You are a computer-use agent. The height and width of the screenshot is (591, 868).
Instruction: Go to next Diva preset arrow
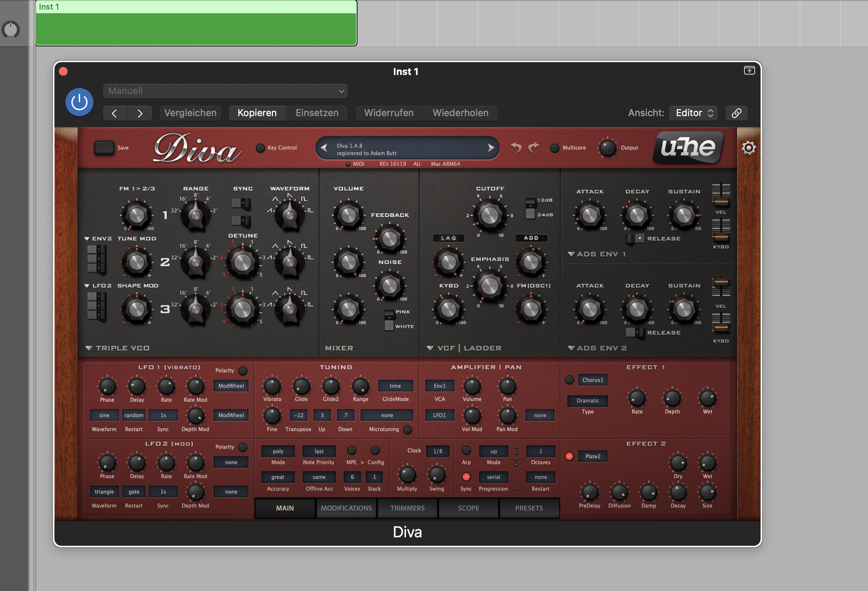click(x=491, y=148)
